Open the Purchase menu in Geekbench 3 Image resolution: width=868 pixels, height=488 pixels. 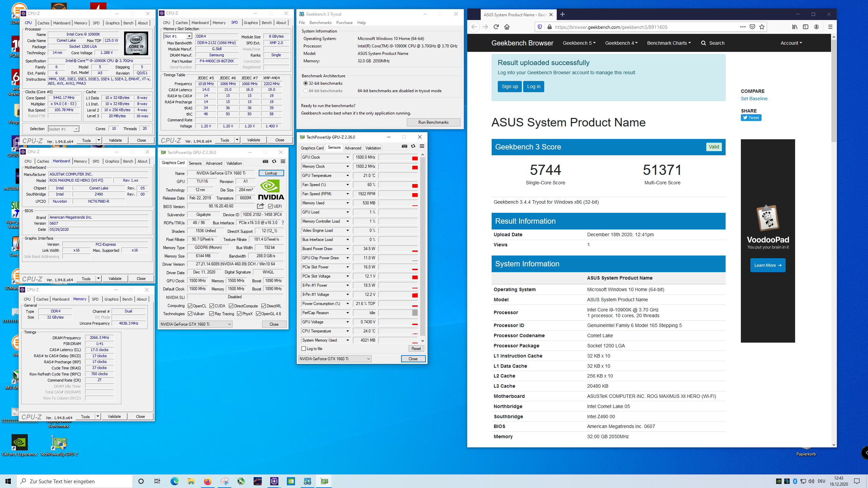[x=344, y=23]
